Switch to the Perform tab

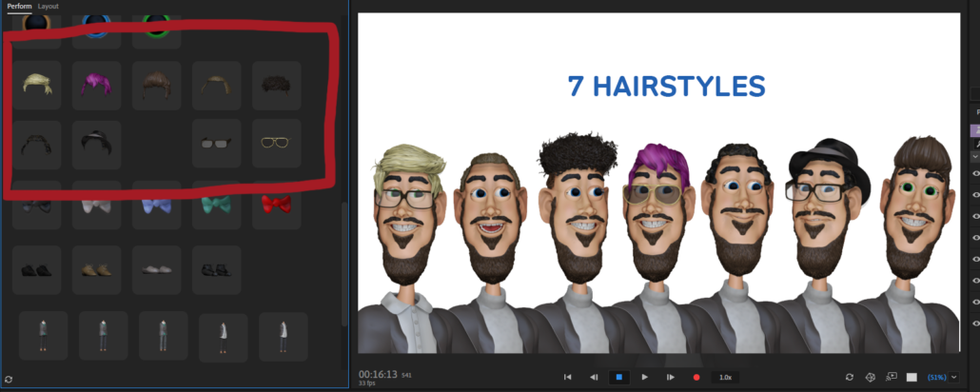pos(19,7)
